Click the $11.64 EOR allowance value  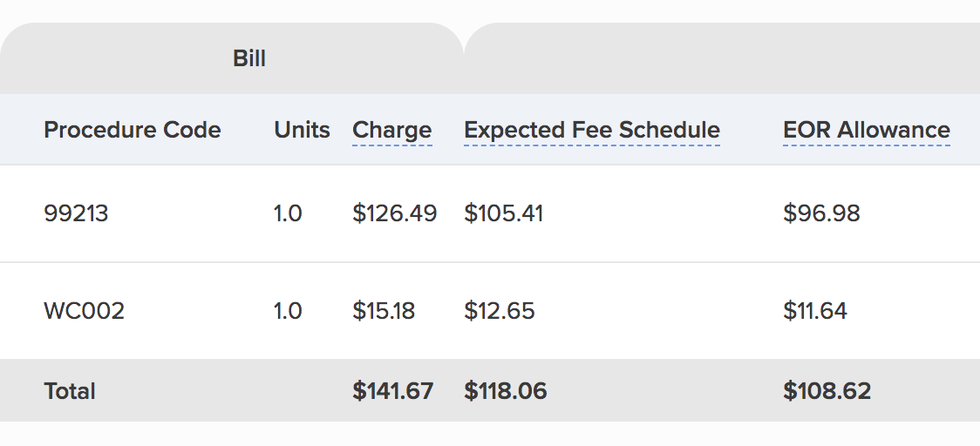pyautogui.click(x=814, y=311)
